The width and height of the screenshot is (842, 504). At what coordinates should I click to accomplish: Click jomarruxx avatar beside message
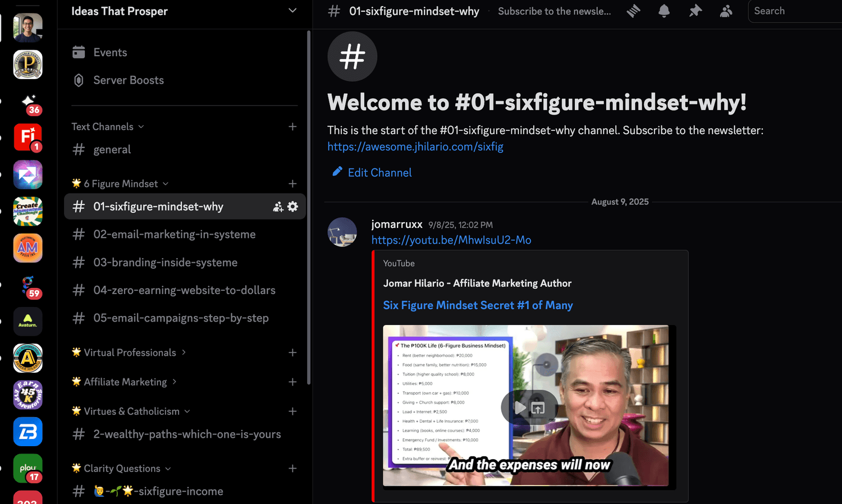coord(342,232)
